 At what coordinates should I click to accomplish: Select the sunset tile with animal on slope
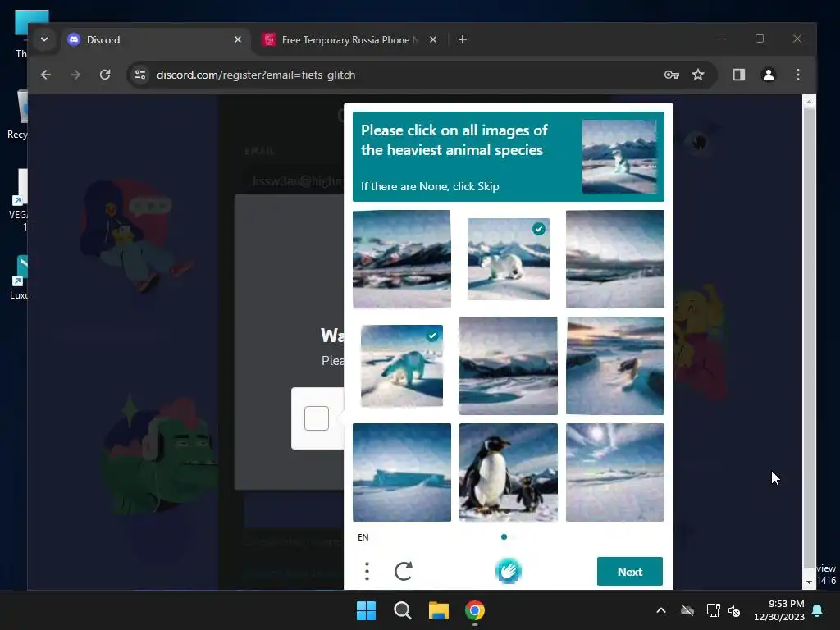(615, 366)
